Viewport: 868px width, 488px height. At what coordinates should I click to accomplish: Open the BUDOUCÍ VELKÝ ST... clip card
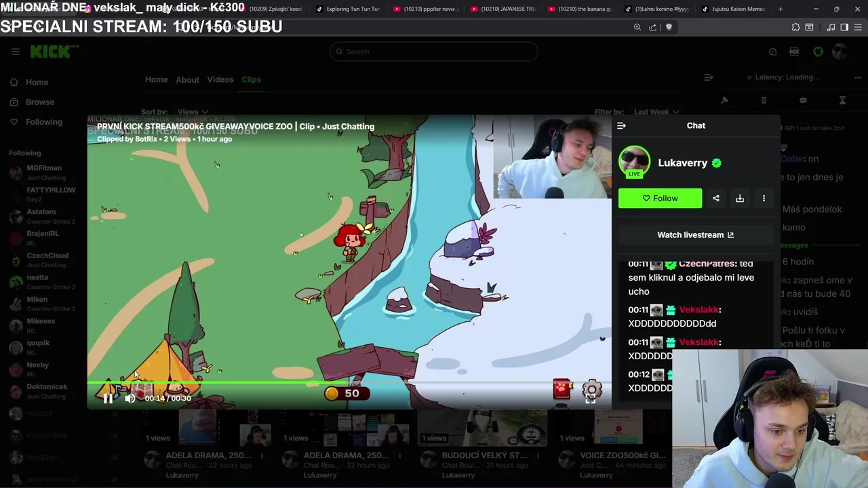pyautogui.click(x=483, y=443)
